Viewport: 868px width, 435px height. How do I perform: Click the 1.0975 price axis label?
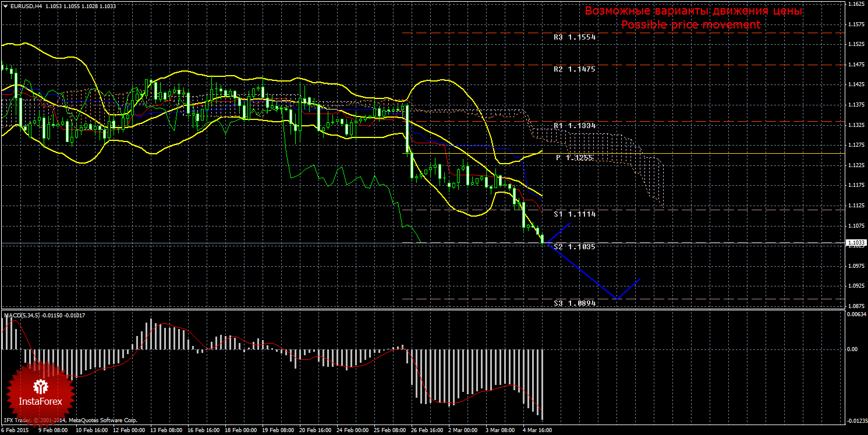coord(856,266)
